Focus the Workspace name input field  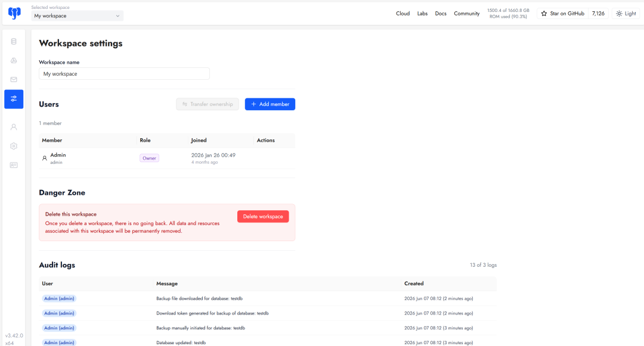124,74
